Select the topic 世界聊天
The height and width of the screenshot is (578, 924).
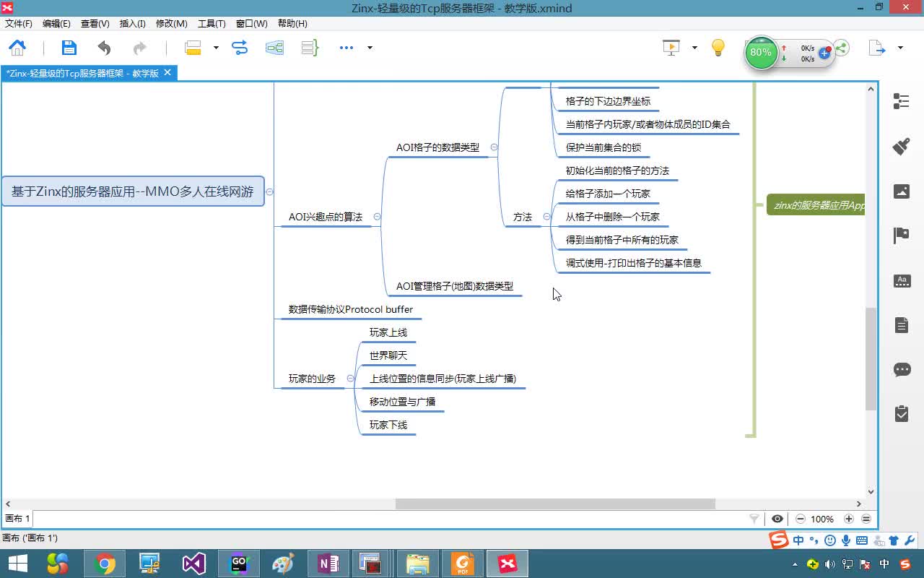coord(388,355)
